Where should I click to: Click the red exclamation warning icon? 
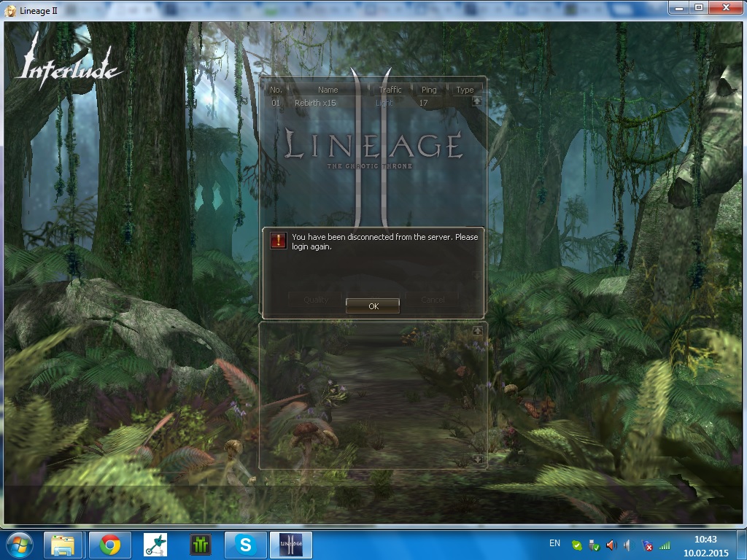(x=278, y=240)
